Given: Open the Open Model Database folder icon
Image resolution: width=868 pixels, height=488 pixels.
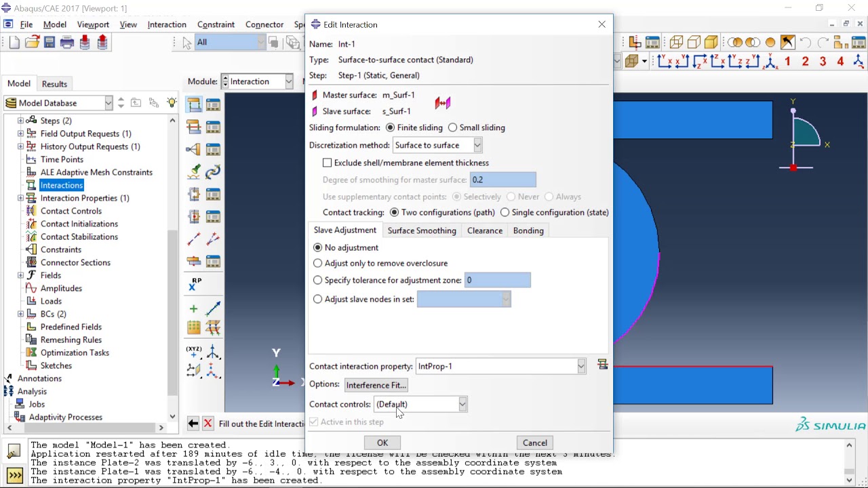Looking at the screenshot, I should (32, 43).
